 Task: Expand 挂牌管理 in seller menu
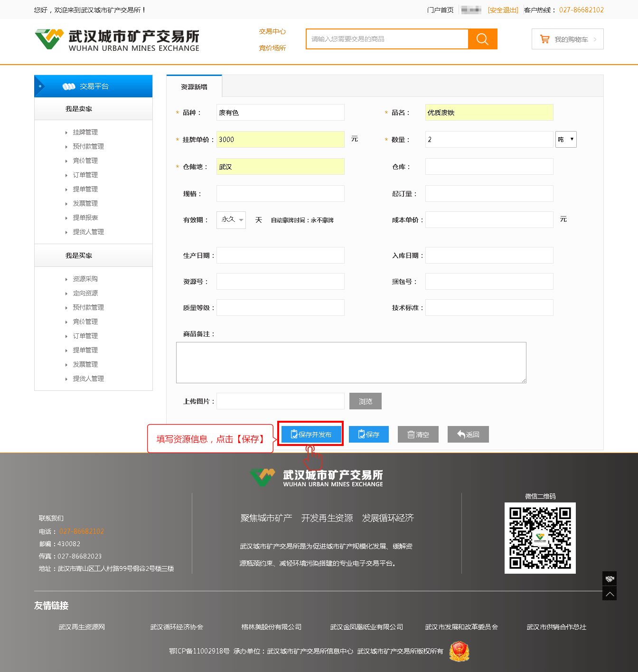click(85, 132)
